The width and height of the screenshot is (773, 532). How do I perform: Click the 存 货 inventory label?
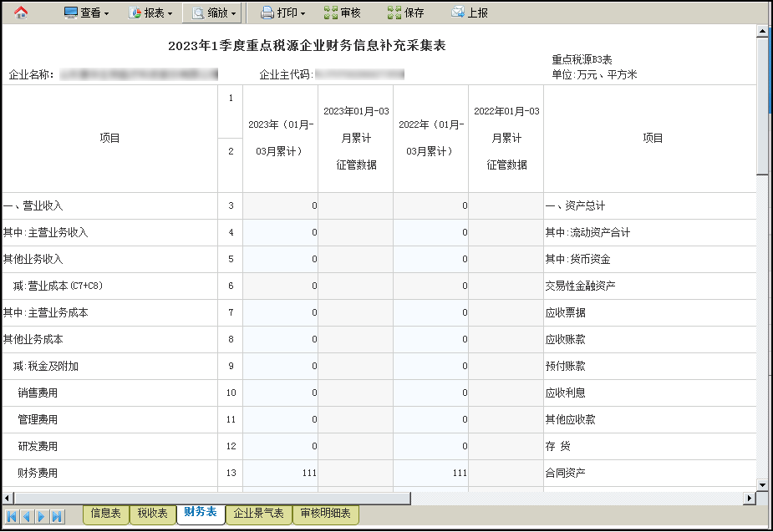[x=558, y=446]
